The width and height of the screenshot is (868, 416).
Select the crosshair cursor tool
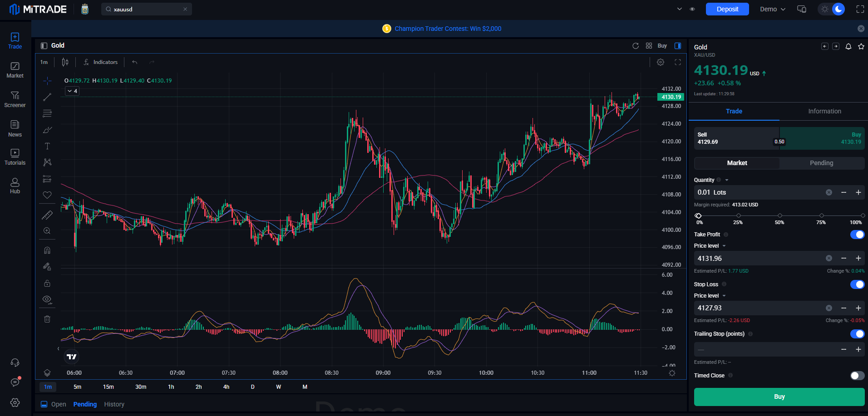pyautogui.click(x=47, y=81)
